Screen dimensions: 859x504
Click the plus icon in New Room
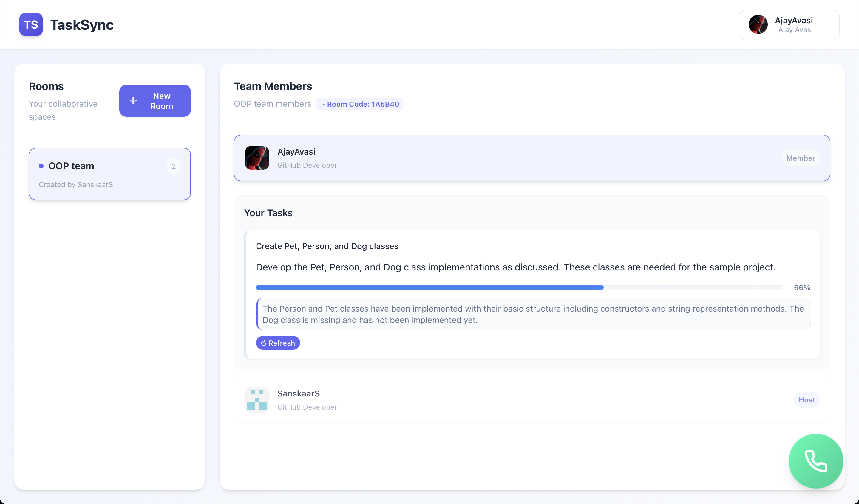[x=133, y=101]
